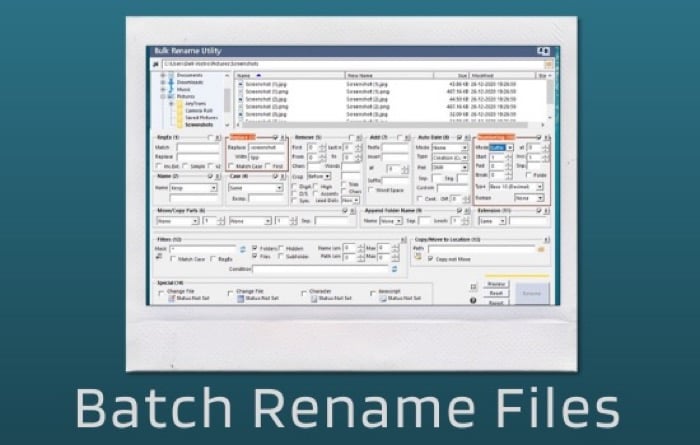This screenshot has height=445, width=700.
Task: Click reset R icon of Case (4) panel
Action: 282,176
